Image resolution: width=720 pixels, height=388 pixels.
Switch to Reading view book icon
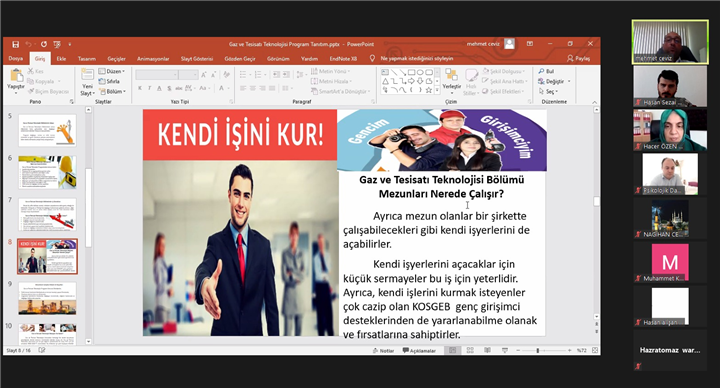(487, 350)
